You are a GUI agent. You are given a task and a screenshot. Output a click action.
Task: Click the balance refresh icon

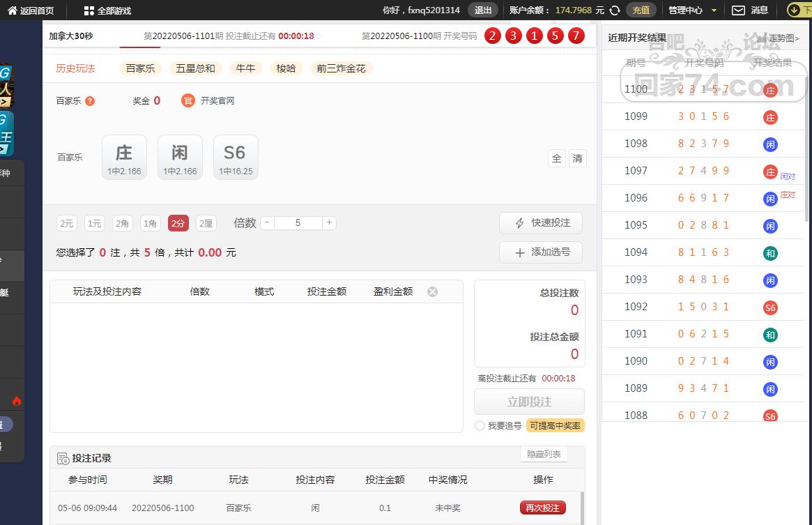click(x=615, y=10)
